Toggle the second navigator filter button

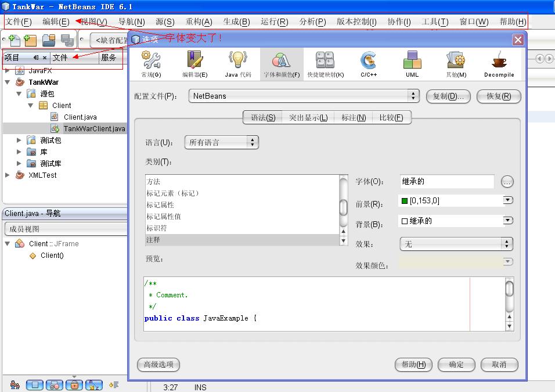[x=35, y=384]
